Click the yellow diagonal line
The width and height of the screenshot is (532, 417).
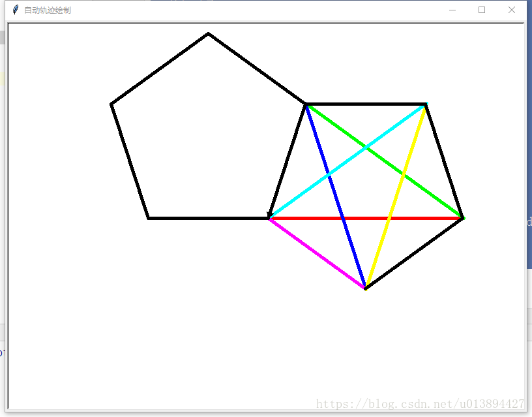coord(396,196)
